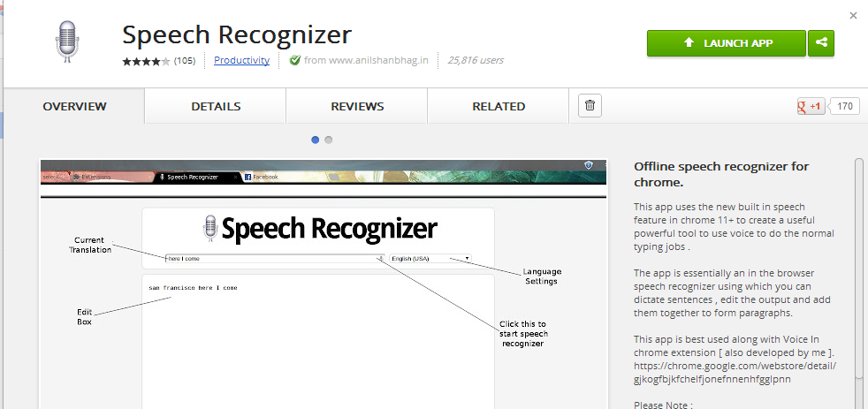
Task: Click from www.anilshanbhag.in publisher text
Action: tap(367, 60)
